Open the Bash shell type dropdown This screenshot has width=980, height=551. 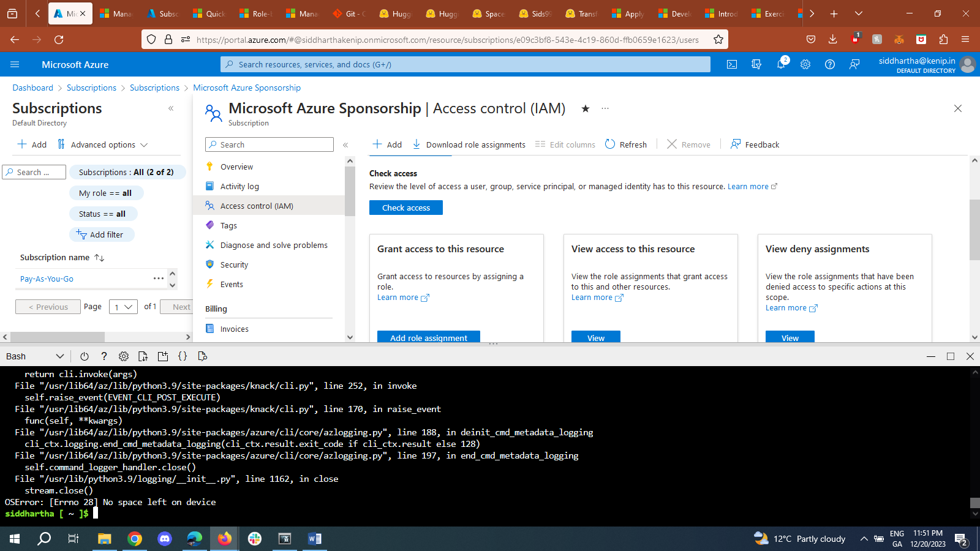click(x=35, y=356)
